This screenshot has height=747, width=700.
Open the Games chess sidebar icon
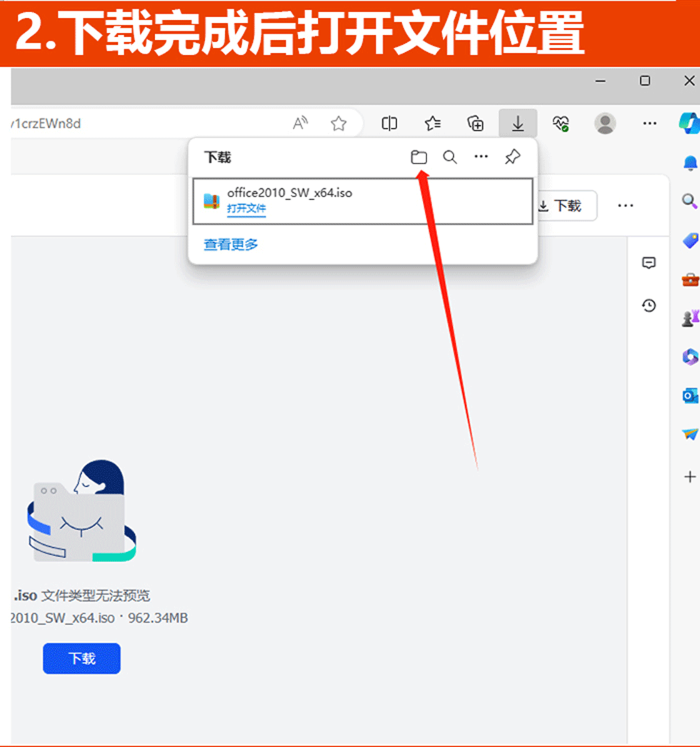(x=690, y=319)
